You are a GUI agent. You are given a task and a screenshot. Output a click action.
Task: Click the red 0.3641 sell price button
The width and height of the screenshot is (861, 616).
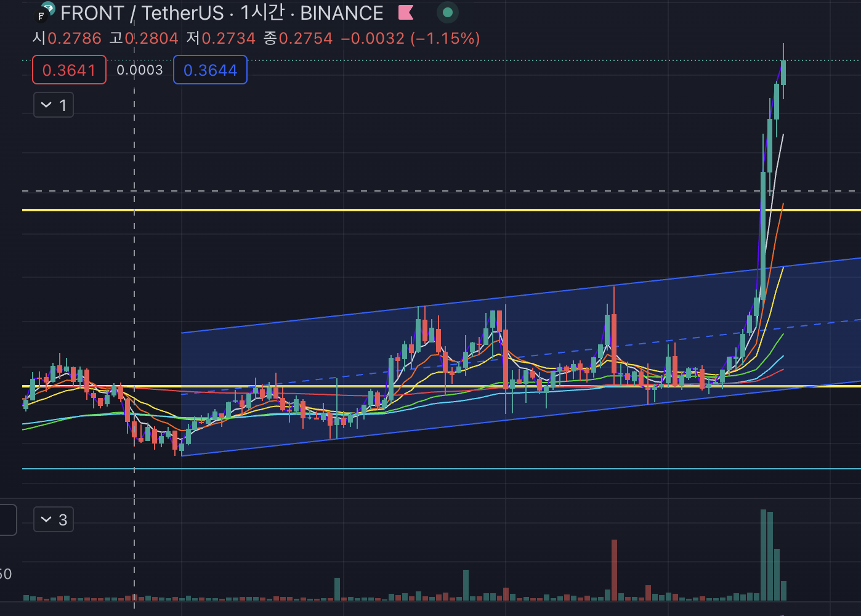(x=69, y=70)
